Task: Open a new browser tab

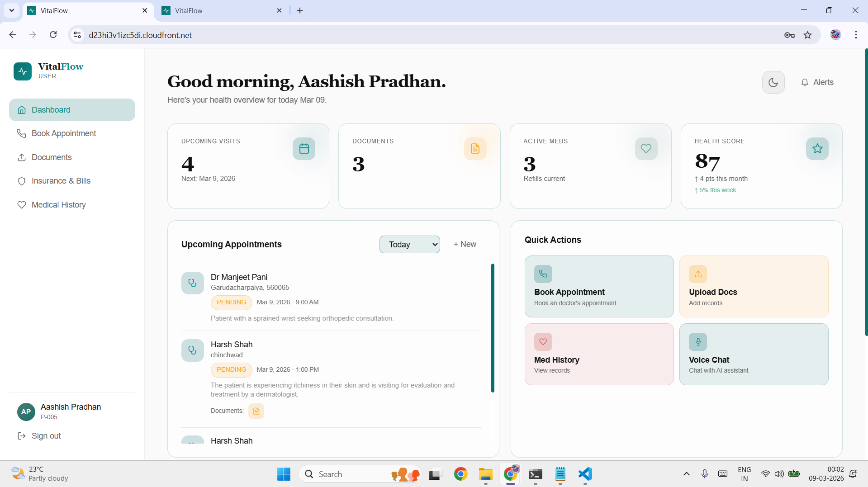Action: pos(300,10)
